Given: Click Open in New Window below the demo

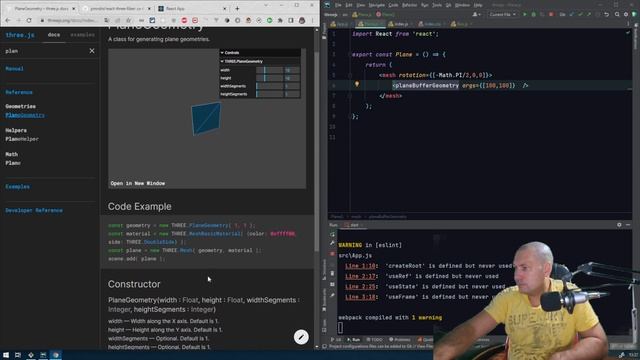Looking at the screenshot, I should click(138, 183).
